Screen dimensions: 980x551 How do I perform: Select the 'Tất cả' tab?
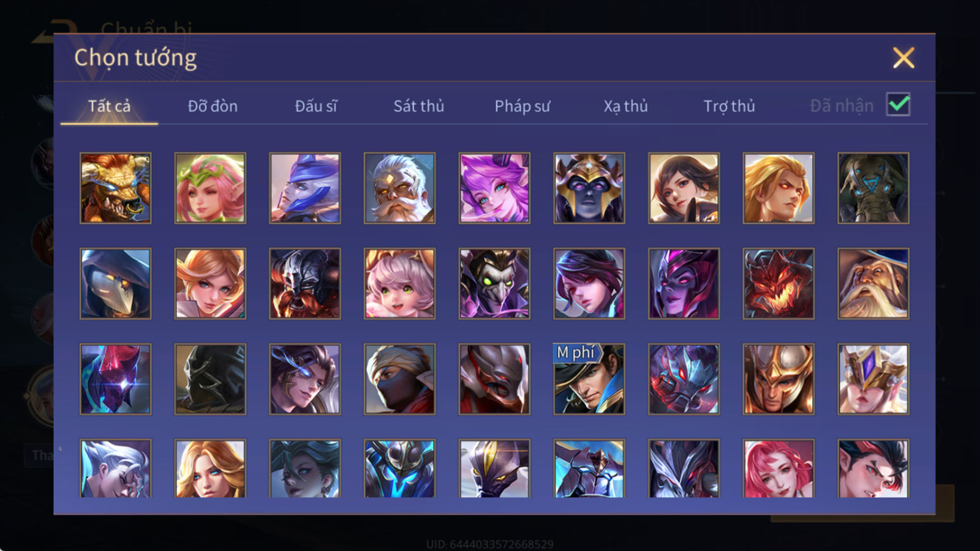click(109, 106)
